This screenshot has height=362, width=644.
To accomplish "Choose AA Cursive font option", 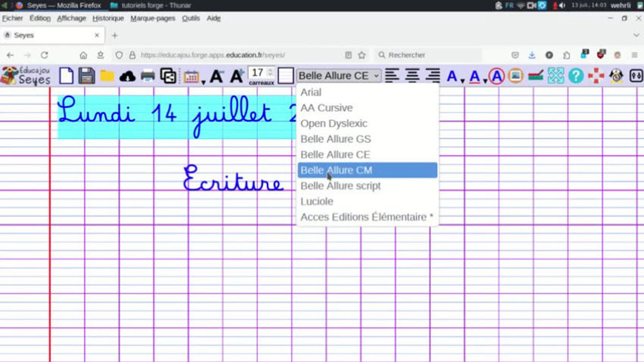I will (368, 108).
